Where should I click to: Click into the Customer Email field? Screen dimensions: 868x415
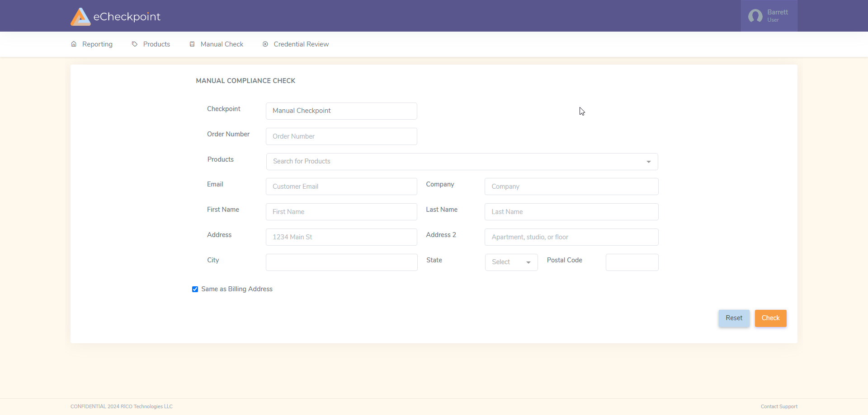341,187
